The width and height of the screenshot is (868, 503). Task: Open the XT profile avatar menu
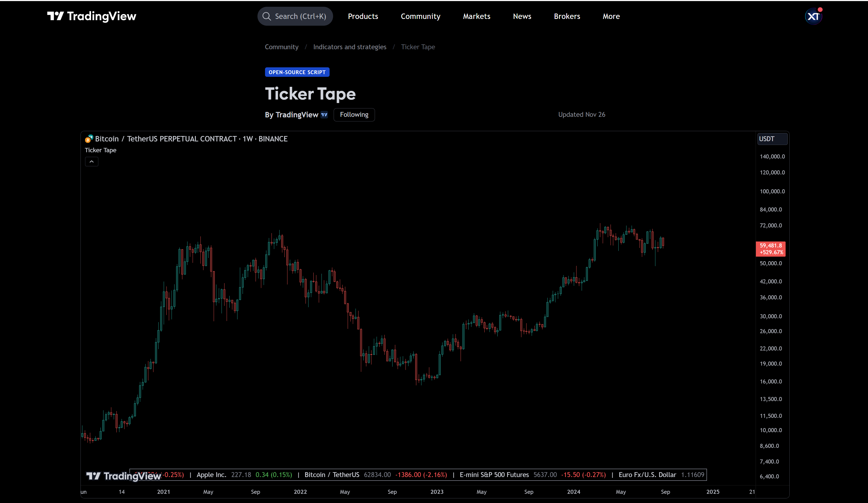(x=813, y=16)
